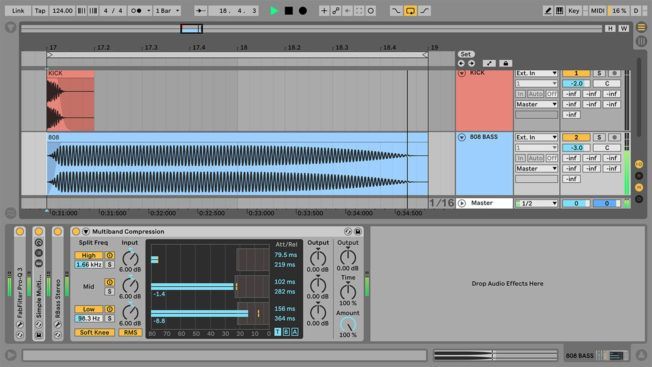Select the T time view button
The image size is (652, 367).
pyautogui.click(x=278, y=332)
